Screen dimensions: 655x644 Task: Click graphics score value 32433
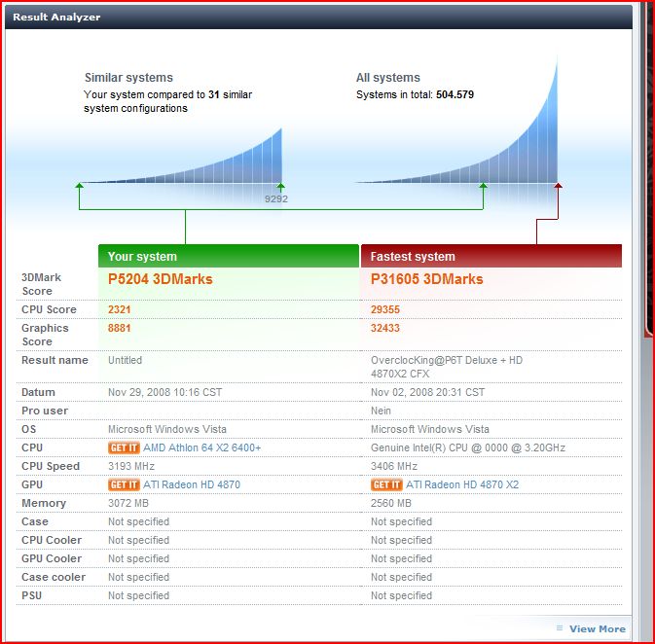coord(385,328)
